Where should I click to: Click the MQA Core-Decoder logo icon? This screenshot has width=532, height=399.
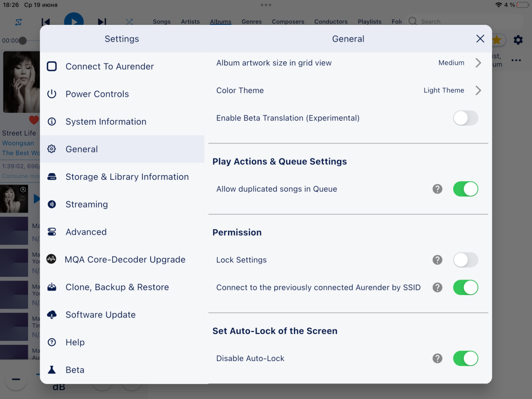point(51,259)
